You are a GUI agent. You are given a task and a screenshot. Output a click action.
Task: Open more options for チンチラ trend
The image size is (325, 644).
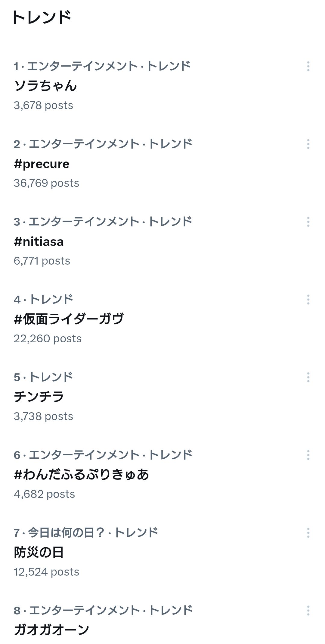tap(308, 377)
